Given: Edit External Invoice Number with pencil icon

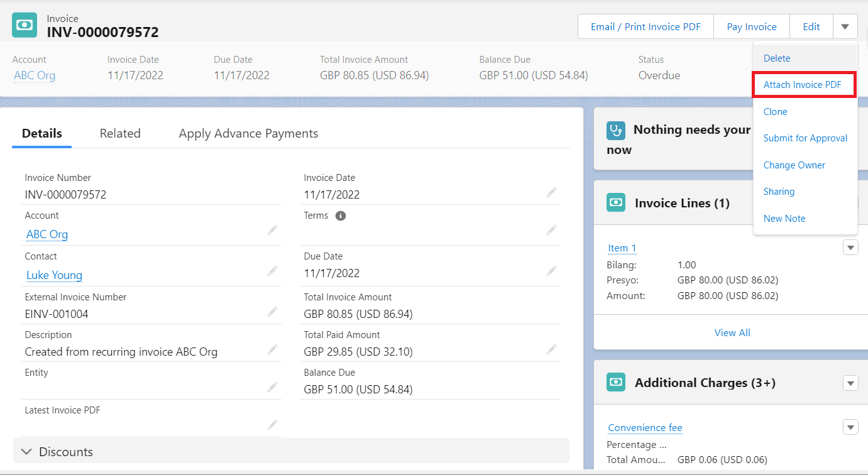Looking at the screenshot, I should [272, 312].
